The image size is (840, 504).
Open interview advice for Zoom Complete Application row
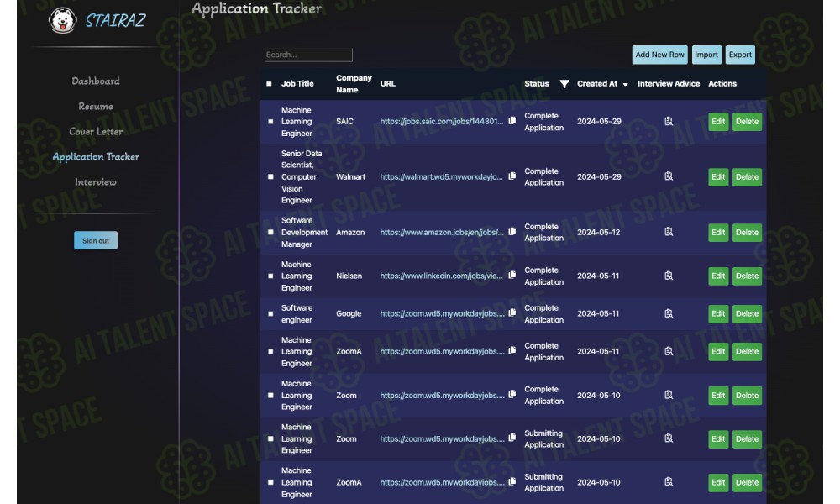(669, 395)
